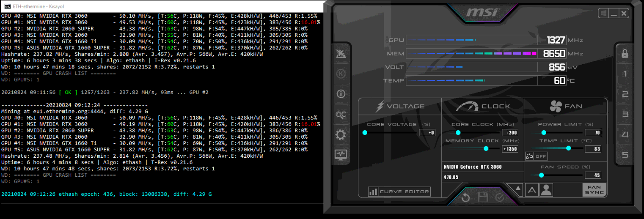Click the NVIDIA GeForce RTX 3060 label
Viewport: 644px width, 219px height.
(473, 167)
